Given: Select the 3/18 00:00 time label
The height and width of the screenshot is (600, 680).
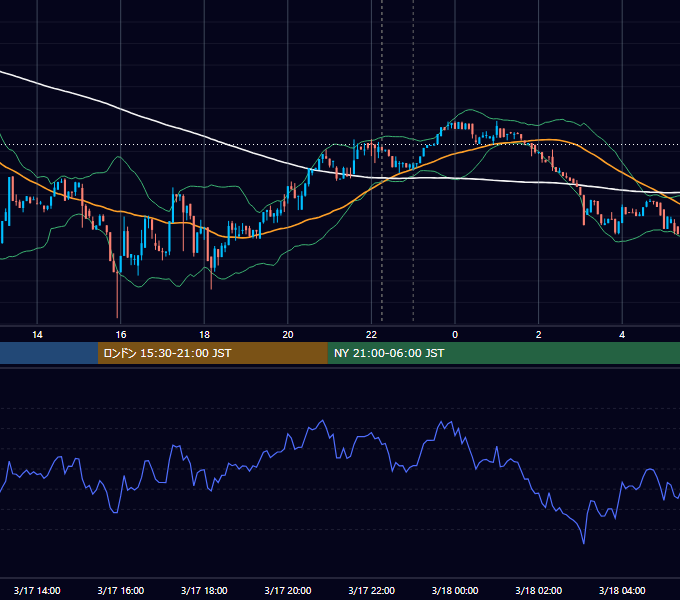Looking at the screenshot, I should click(455, 590).
